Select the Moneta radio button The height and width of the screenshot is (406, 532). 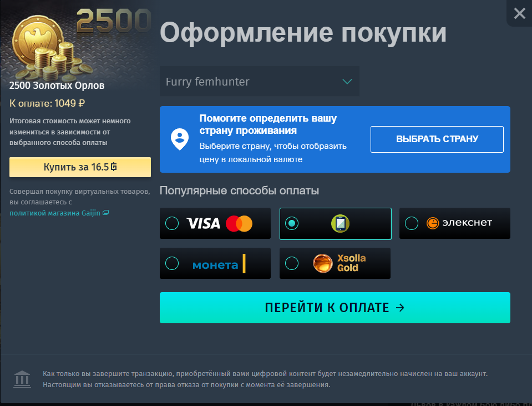(x=172, y=263)
